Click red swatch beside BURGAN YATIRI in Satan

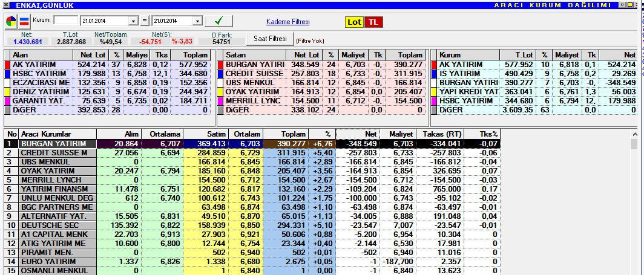(220, 65)
